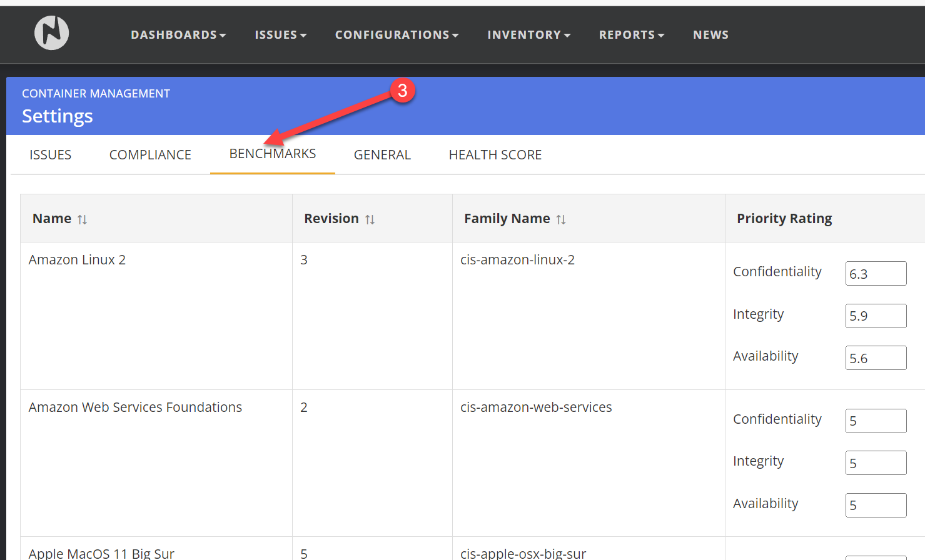Go to the News page
The height and width of the screenshot is (560, 925).
click(x=710, y=35)
